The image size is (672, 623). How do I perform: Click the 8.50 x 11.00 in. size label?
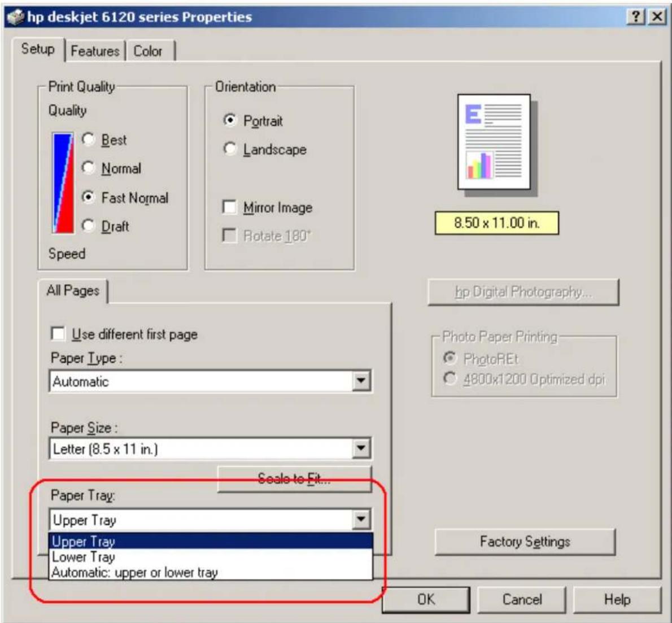point(497,223)
